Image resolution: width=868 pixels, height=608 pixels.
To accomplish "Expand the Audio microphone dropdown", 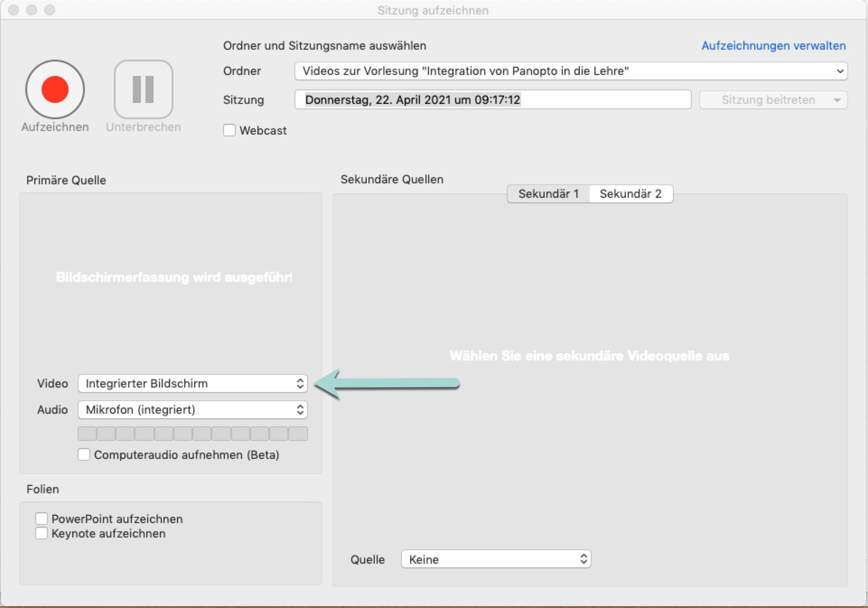I will pyautogui.click(x=193, y=410).
